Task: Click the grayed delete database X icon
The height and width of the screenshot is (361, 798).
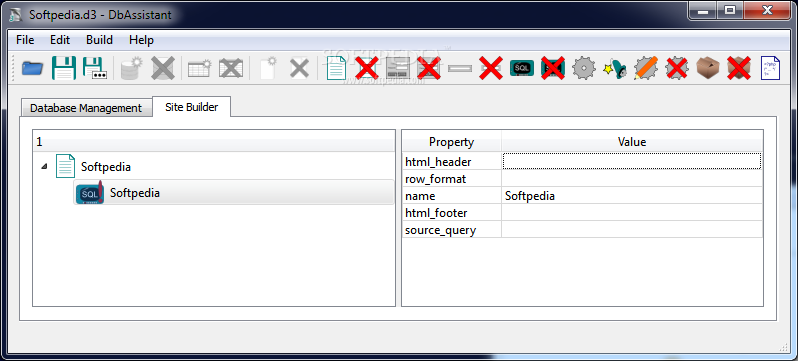Action: click(x=163, y=68)
